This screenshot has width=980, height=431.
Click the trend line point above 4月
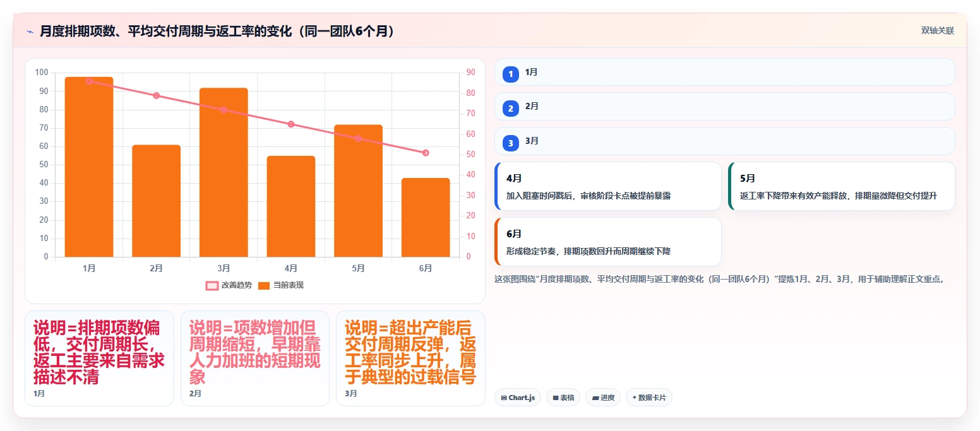pyautogui.click(x=291, y=124)
